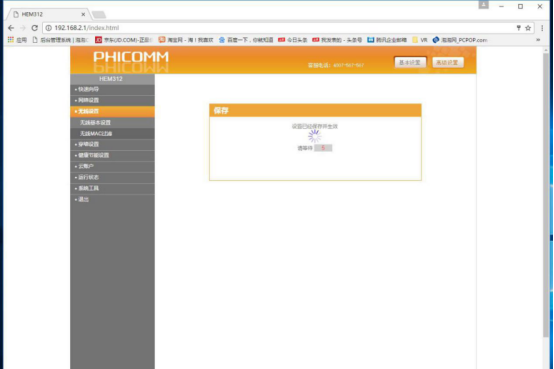Click the PHICOMM logo
Image resolution: width=554 pixels, height=369 pixels.
pyautogui.click(x=131, y=57)
